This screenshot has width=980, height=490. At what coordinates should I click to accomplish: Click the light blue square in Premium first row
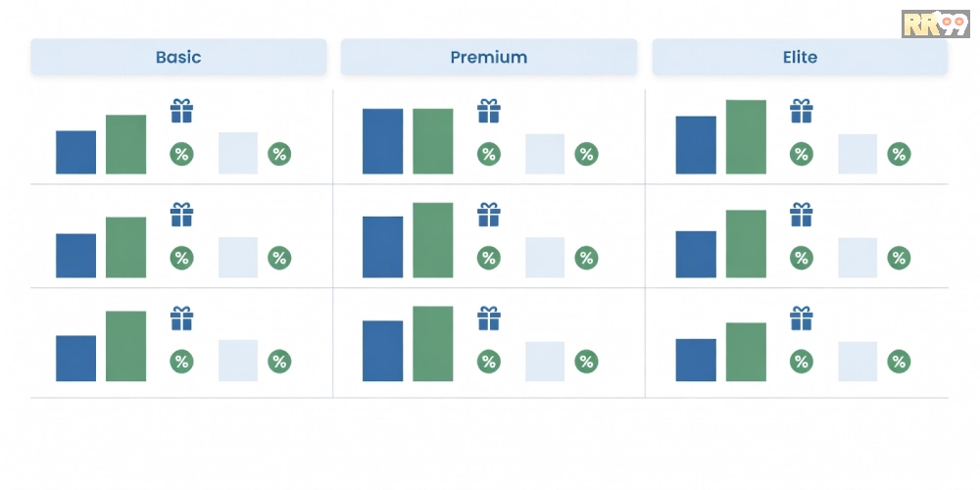[x=545, y=154]
